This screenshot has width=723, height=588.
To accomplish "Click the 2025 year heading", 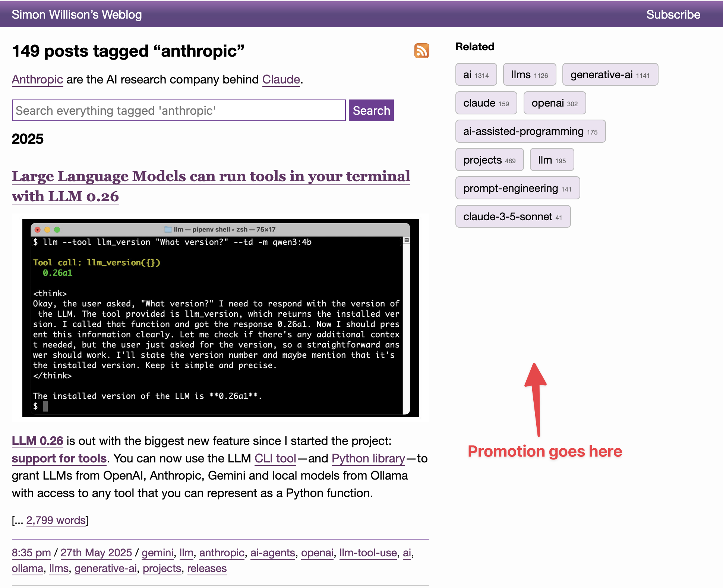I will 28,139.
